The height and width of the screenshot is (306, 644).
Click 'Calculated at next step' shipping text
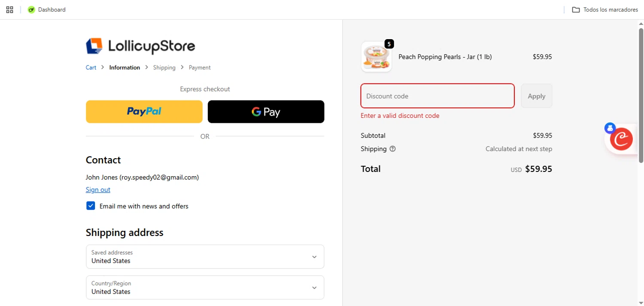click(519, 149)
